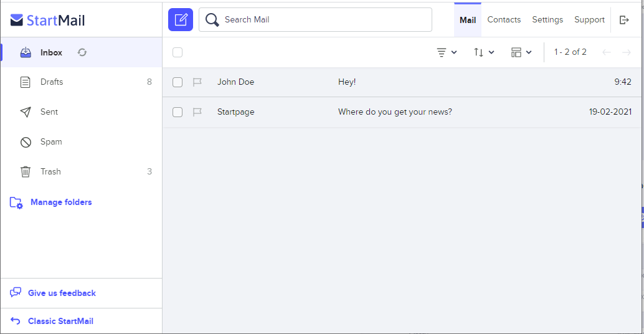Viewport: 644px width, 334px height.
Task: Open the message with subject Hey!
Action: click(x=347, y=82)
